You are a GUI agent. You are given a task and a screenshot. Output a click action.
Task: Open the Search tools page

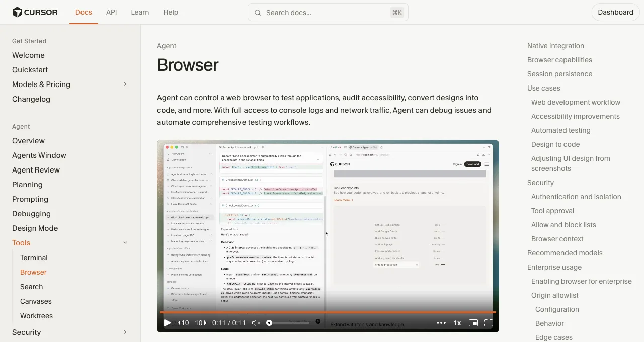click(31, 287)
